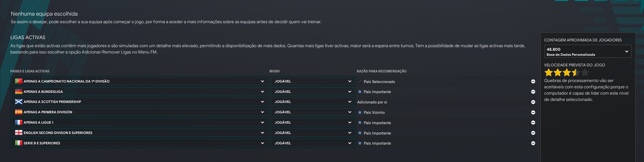This screenshot has width=644, height=162.
Task: Click the País Vizinho label
Action: (x=374, y=113)
